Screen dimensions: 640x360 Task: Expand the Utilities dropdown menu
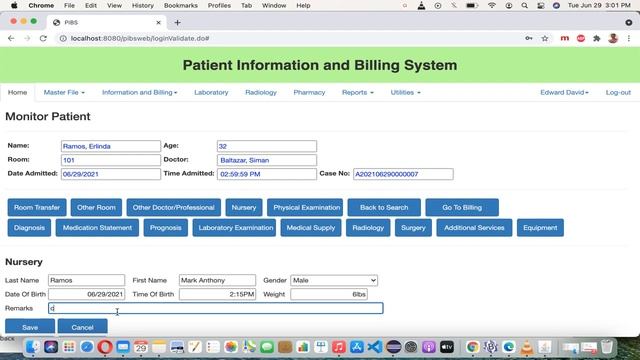pyautogui.click(x=405, y=93)
